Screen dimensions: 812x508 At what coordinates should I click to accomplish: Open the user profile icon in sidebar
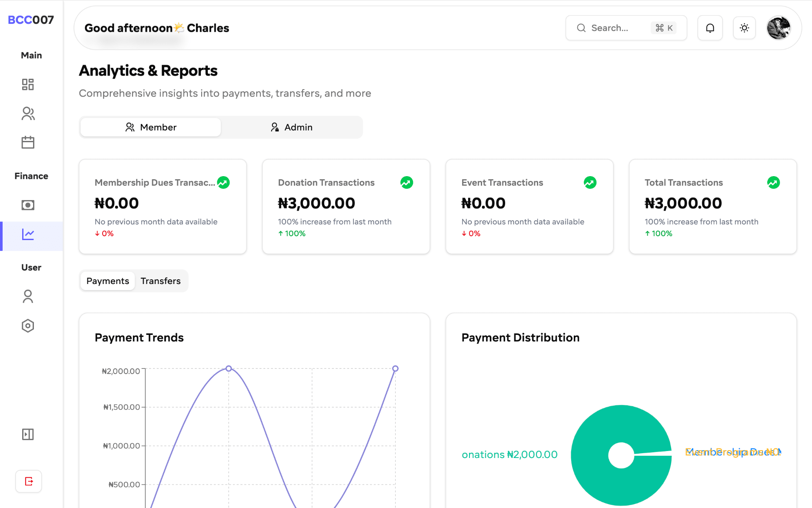tap(28, 296)
